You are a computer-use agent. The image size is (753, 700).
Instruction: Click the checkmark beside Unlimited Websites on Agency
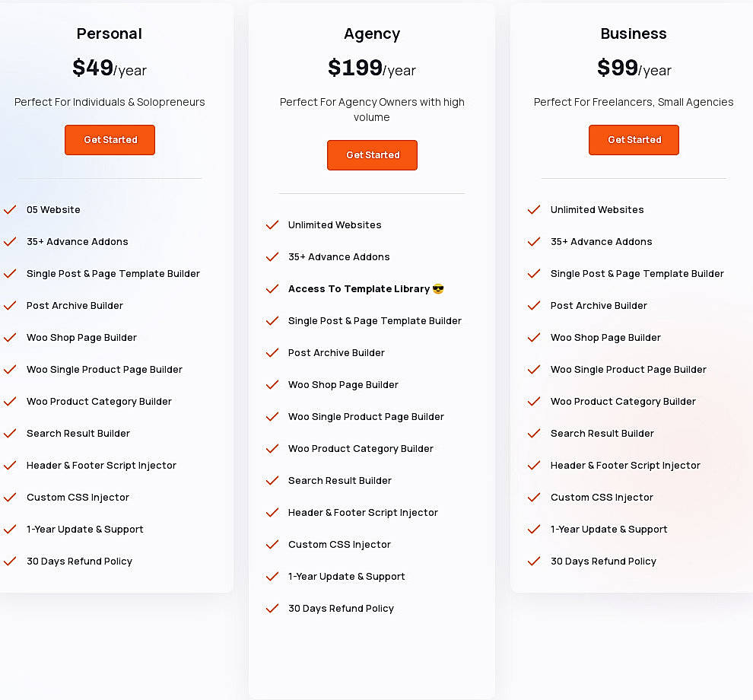click(272, 224)
